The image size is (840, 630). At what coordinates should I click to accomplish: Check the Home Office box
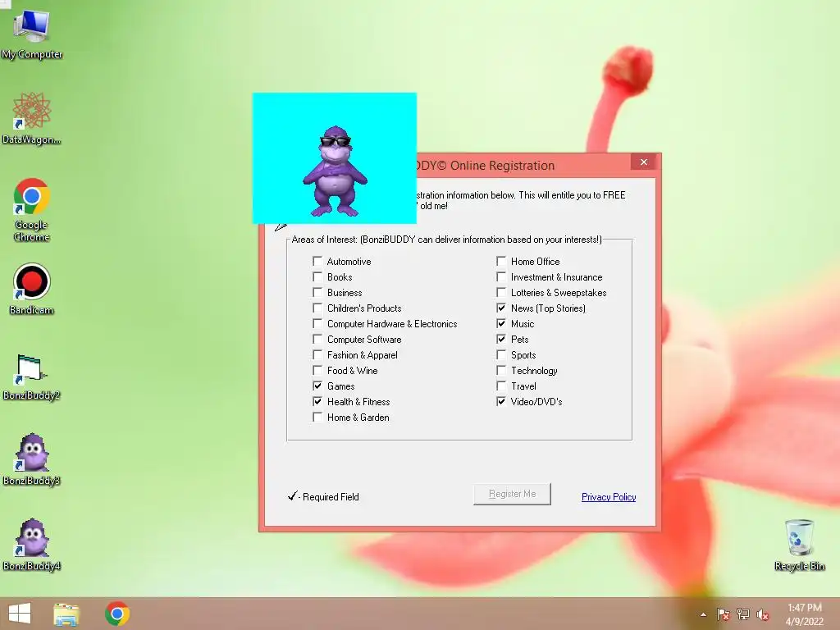(501, 262)
